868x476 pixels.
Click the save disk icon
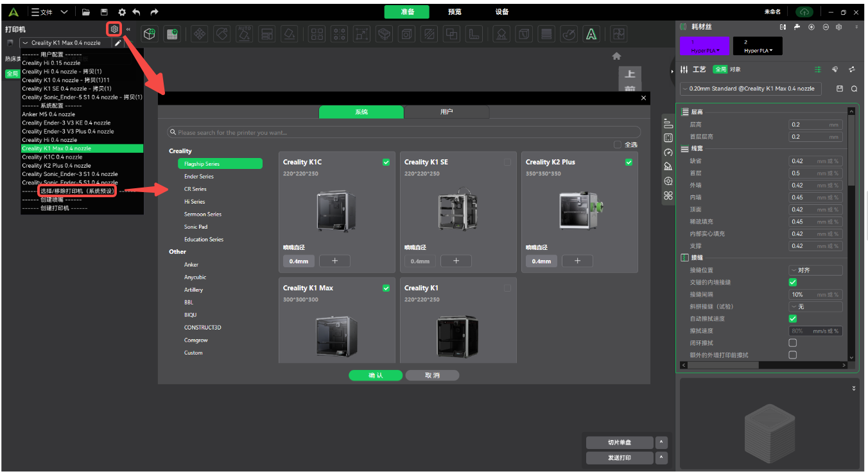pos(104,12)
